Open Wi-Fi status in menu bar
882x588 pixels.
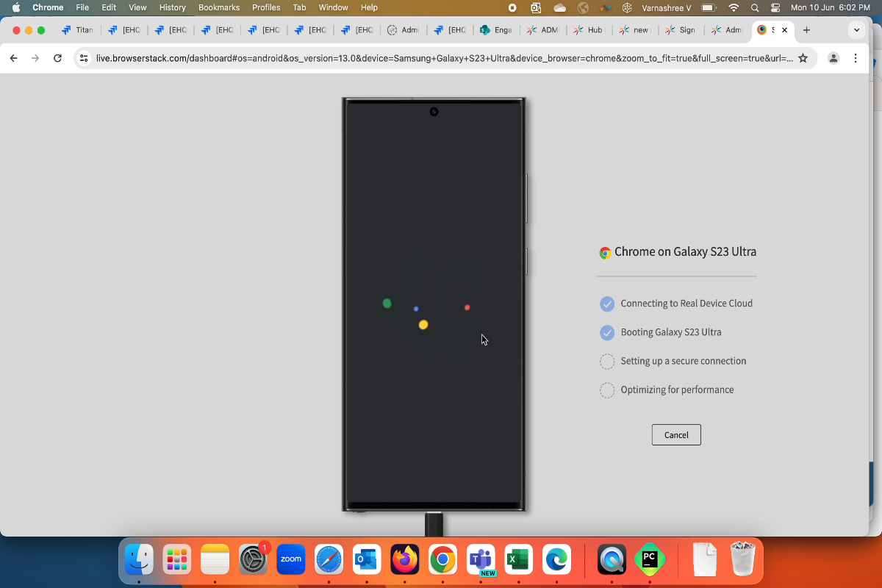click(733, 7)
